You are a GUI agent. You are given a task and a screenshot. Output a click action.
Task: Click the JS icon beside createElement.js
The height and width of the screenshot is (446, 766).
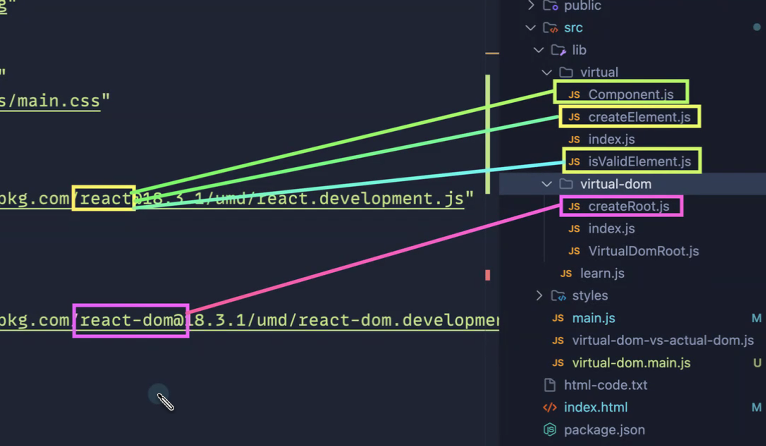[x=574, y=117]
